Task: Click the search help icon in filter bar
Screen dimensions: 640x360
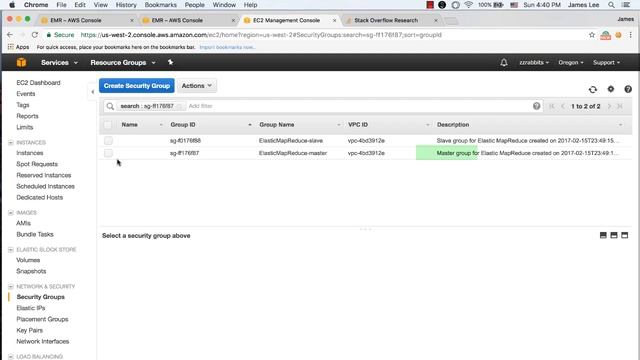Action: (x=536, y=106)
